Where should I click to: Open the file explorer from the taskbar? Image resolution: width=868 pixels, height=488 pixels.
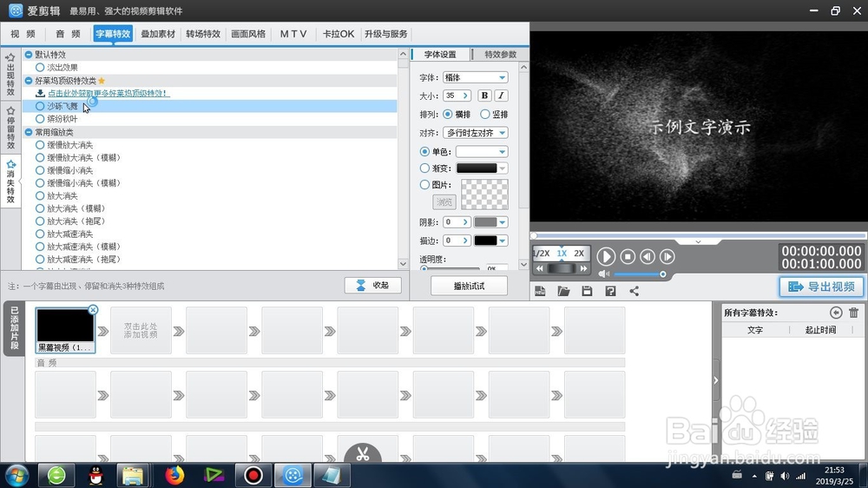(x=133, y=475)
